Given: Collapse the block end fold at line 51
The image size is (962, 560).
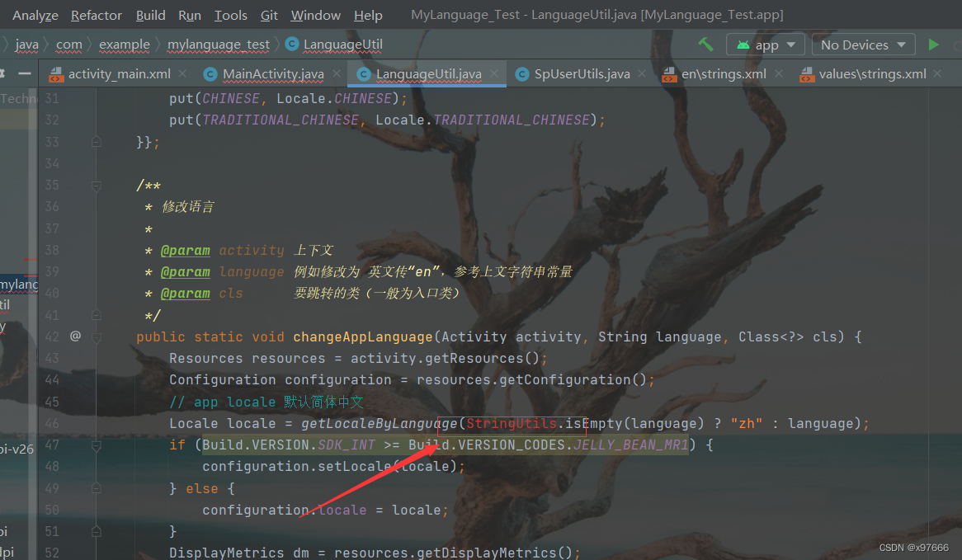Looking at the screenshot, I should point(97,531).
